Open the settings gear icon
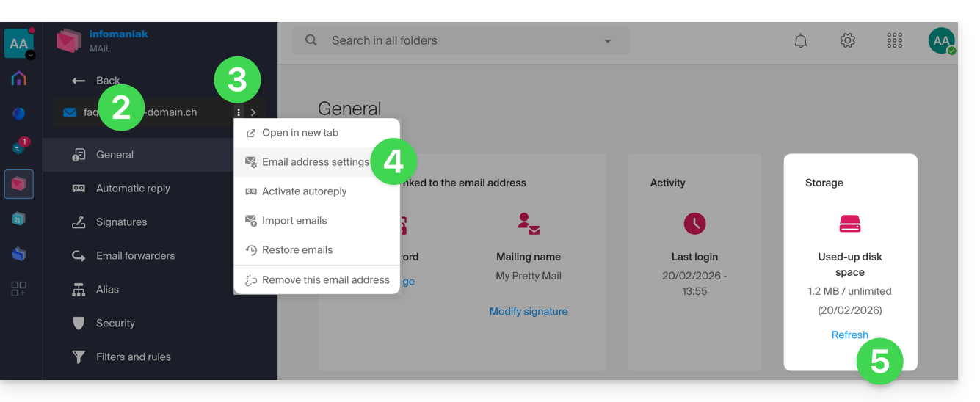Viewport: 980px width, 402px height. [847, 41]
